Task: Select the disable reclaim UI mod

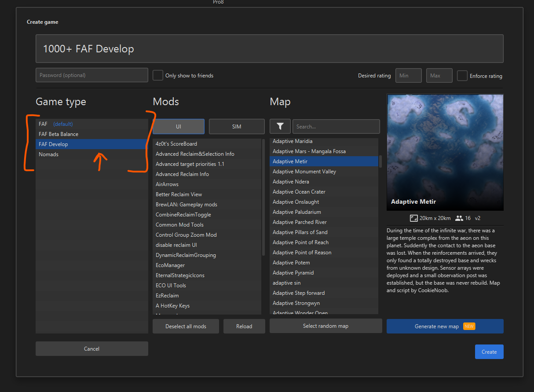Action: pos(207,245)
